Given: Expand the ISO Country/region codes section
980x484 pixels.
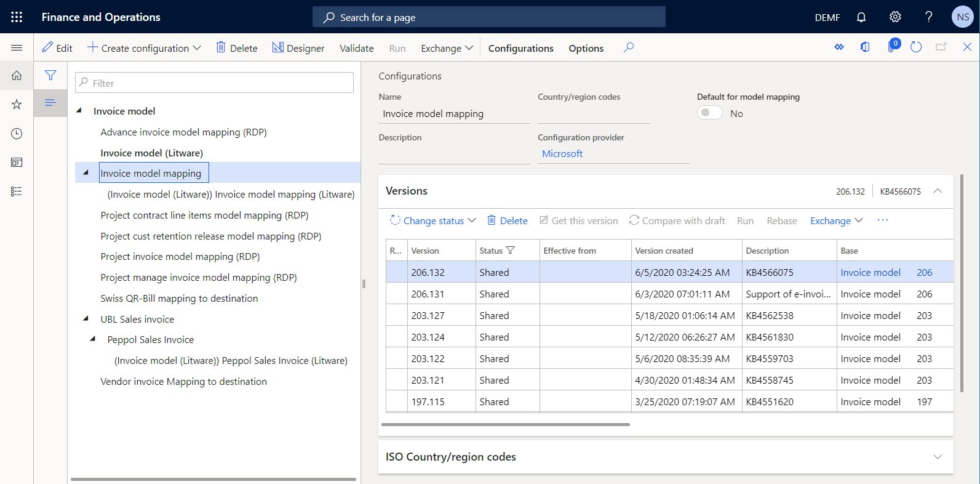Looking at the screenshot, I should pyautogui.click(x=937, y=457).
